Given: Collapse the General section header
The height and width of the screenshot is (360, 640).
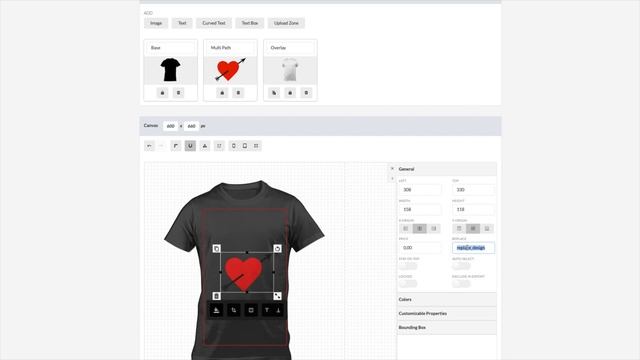Looking at the screenshot, I should tap(447, 169).
